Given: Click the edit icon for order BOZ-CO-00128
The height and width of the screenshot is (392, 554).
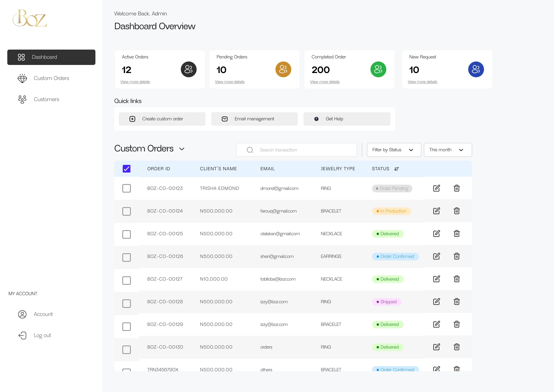Looking at the screenshot, I should (x=436, y=302).
